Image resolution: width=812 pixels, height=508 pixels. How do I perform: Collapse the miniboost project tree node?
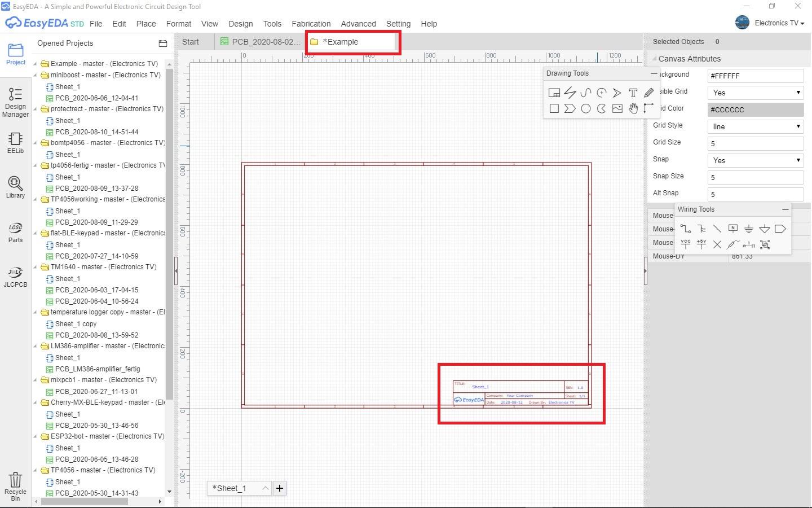click(x=36, y=75)
